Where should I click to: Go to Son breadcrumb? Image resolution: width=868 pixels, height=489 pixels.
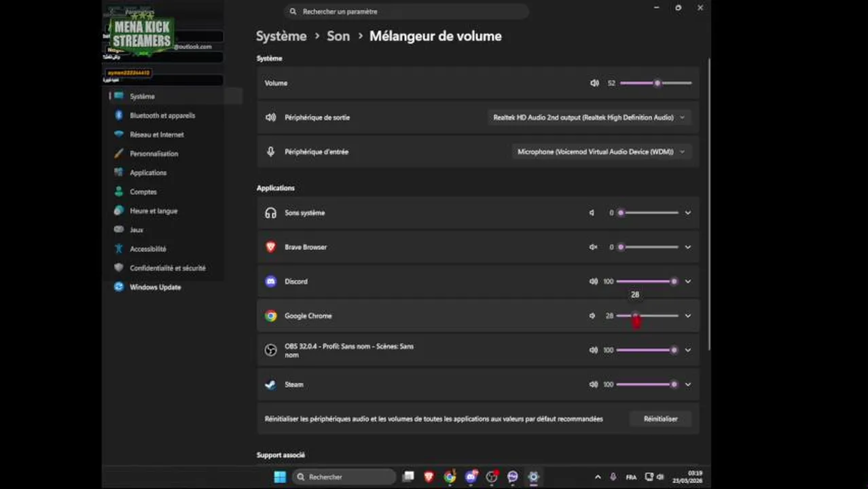[x=338, y=37]
